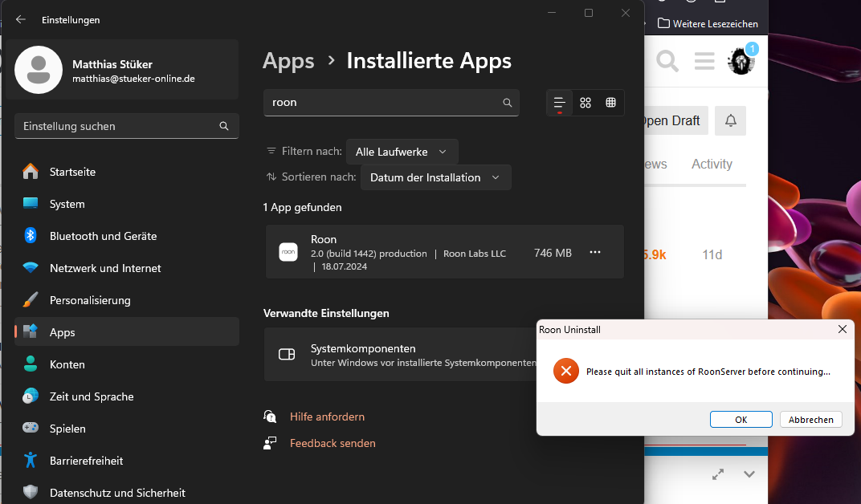Click OK in the Roon Uninstall dialog

(x=741, y=420)
